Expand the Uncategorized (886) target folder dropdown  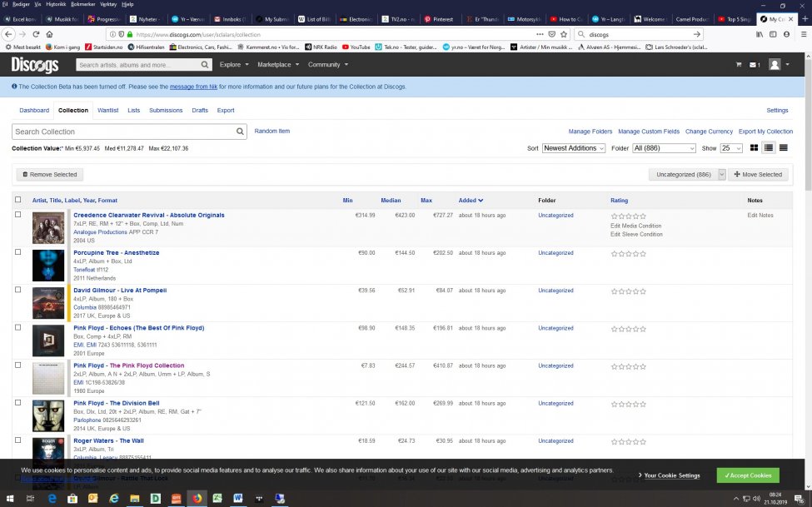click(x=722, y=175)
